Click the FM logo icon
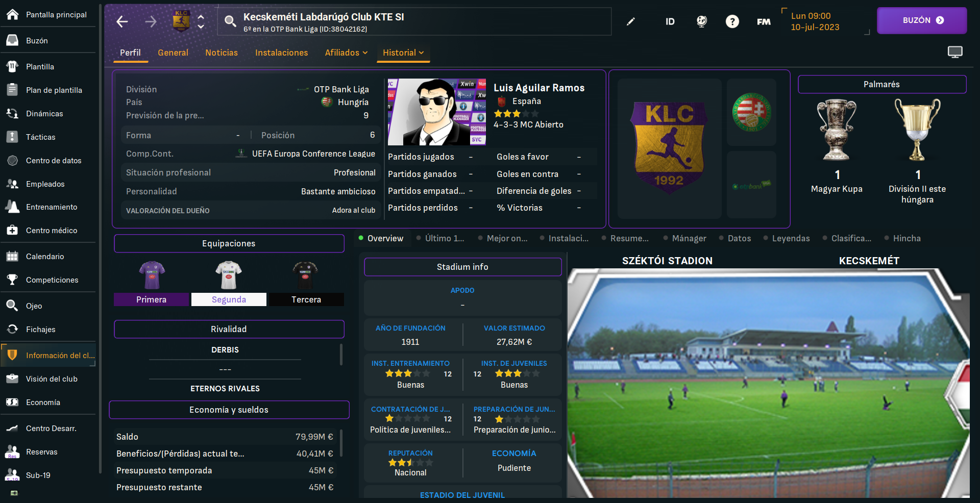 click(x=764, y=21)
